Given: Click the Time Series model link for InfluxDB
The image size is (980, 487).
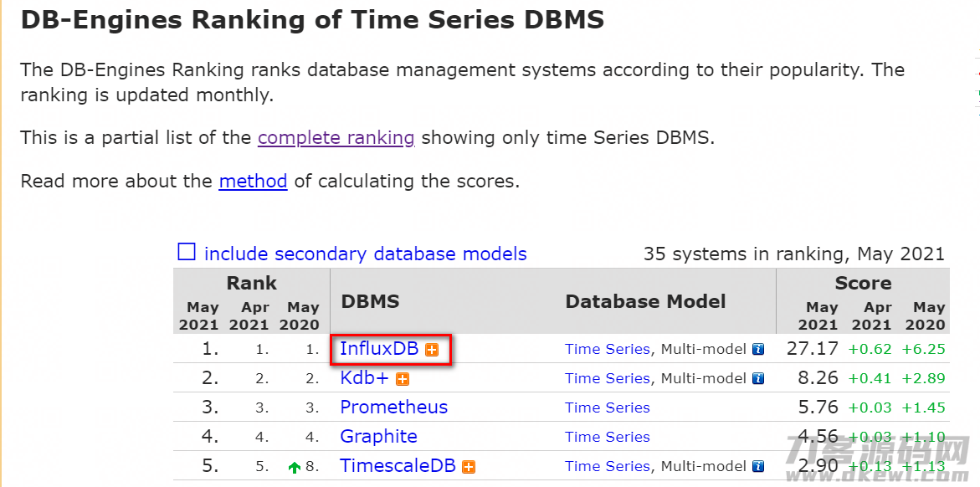Looking at the screenshot, I should coord(608,350).
